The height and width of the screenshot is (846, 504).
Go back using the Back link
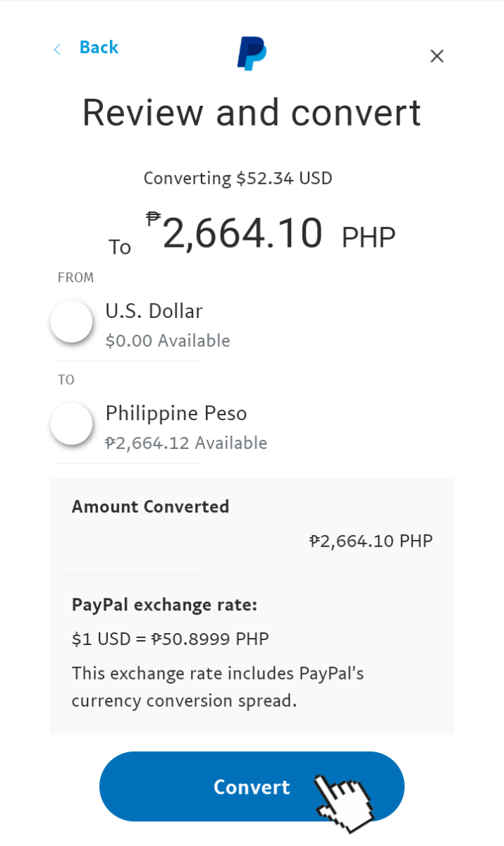99,47
